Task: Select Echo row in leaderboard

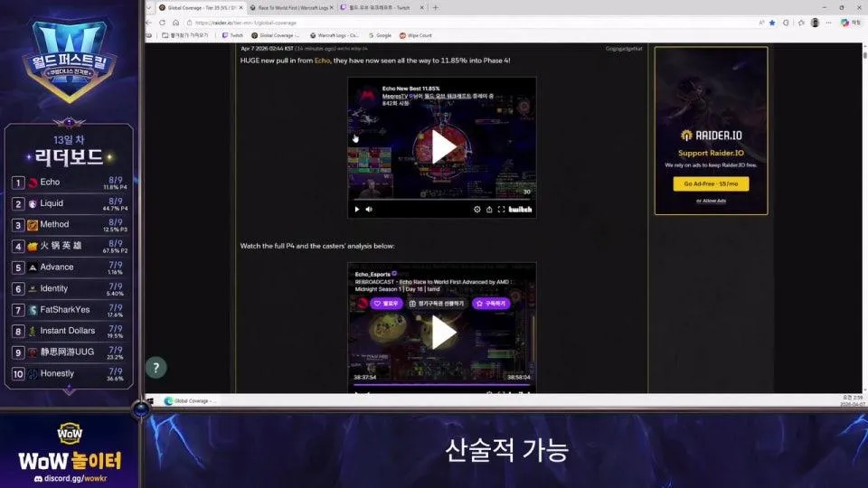Action: [70, 182]
